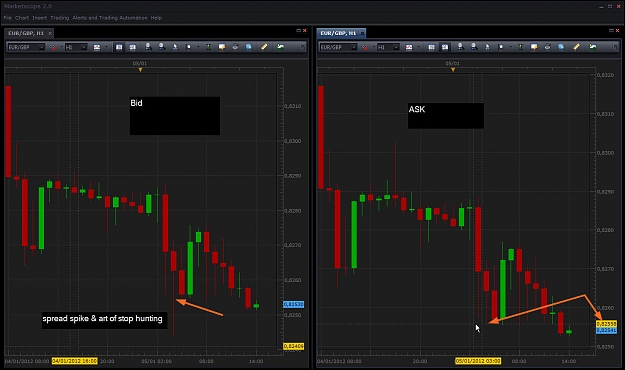Expand the arrow beside the red icon in the Bid toolbar

(x=62, y=47)
